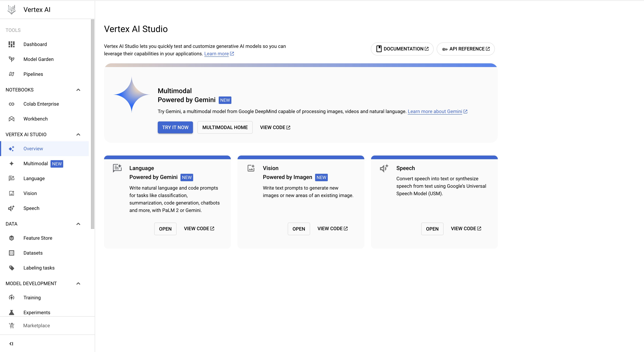Image resolution: width=644 pixels, height=352 pixels.
Task: Click the Experiments flask icon
Action: coord(12,312)
